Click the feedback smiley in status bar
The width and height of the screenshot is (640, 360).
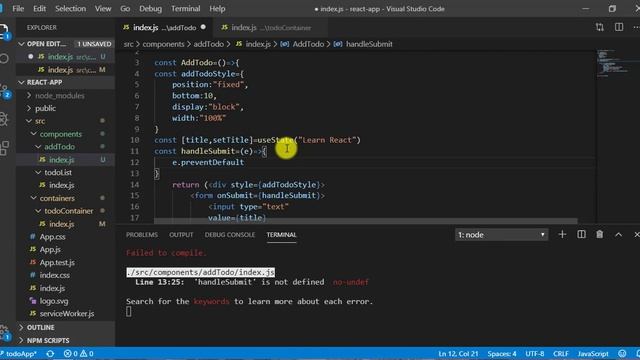pos(622,353)
